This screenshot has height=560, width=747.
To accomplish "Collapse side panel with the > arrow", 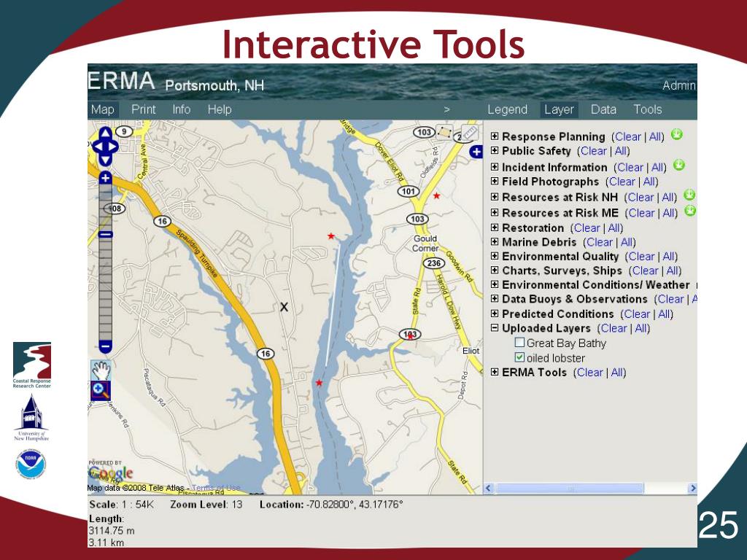I will click(446, 109).
